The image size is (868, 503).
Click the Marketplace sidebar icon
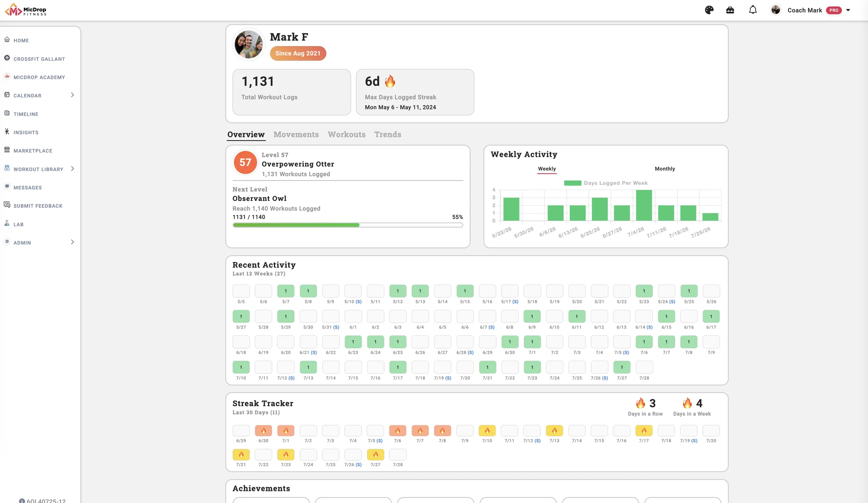click(7, 150)
